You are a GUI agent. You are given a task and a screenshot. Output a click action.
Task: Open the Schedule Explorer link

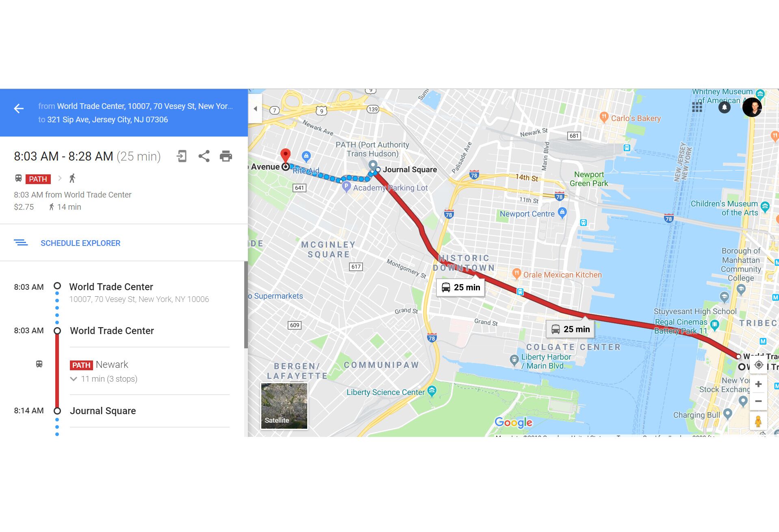[80, 243]
